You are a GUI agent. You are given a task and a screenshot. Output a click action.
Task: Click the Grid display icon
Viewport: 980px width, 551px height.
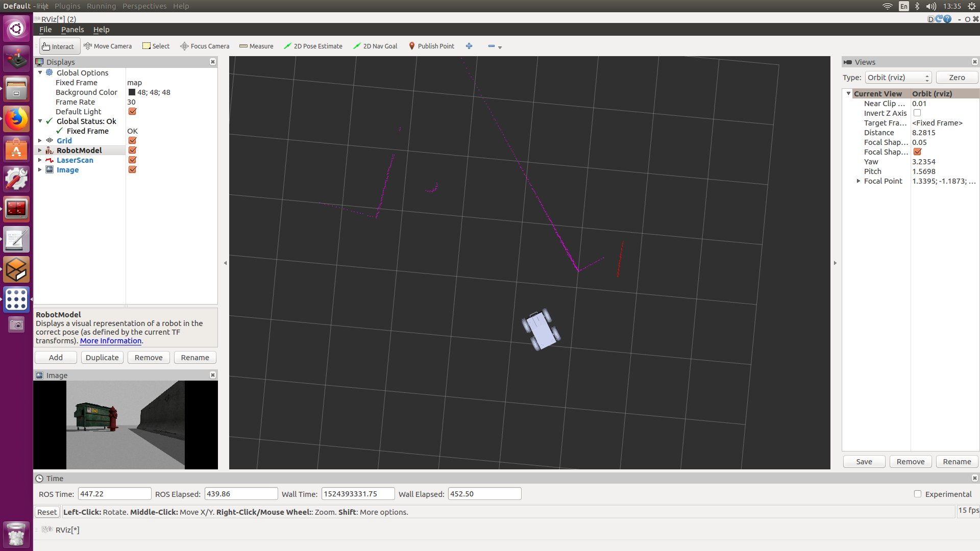coord(50,140)
